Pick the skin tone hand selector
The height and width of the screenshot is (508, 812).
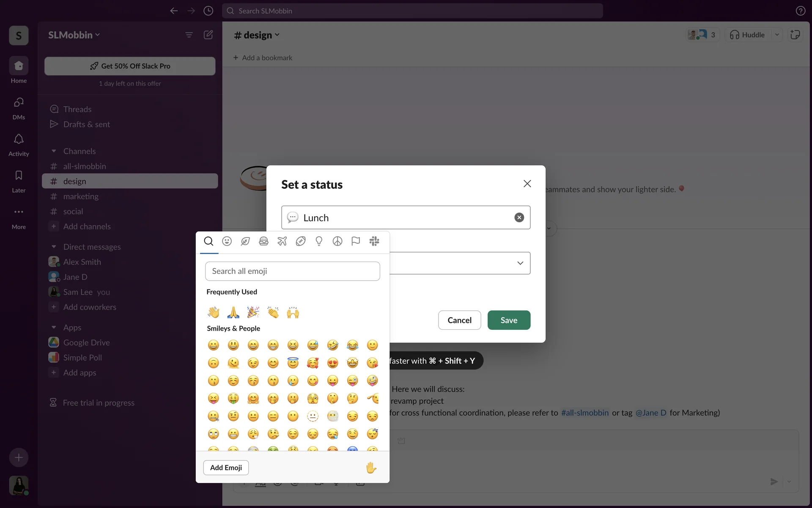click(371, 467)
